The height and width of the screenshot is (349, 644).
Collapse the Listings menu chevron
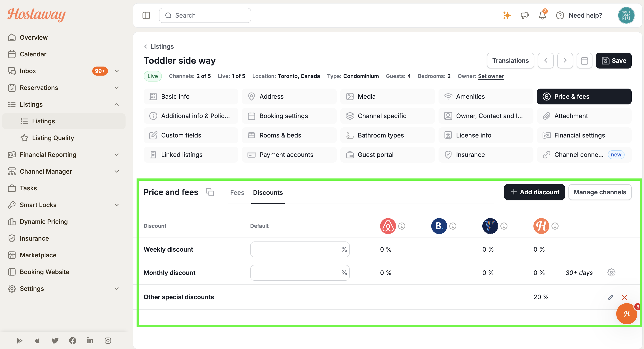(117, 105)
